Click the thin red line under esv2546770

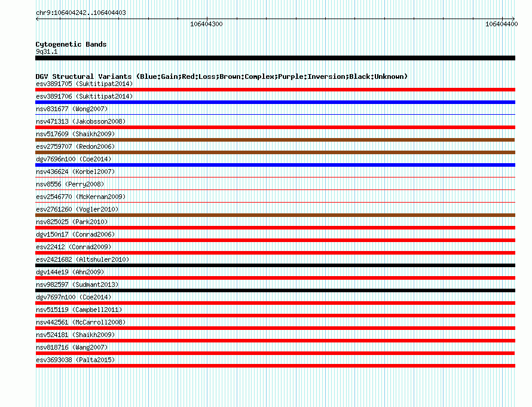pyautogui.click(x=275, y=203)
